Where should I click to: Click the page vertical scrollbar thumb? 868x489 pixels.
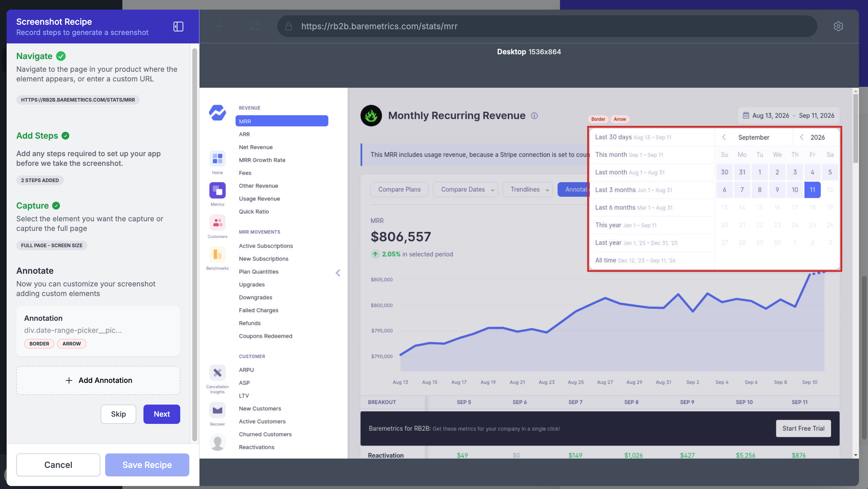(856, 128)
